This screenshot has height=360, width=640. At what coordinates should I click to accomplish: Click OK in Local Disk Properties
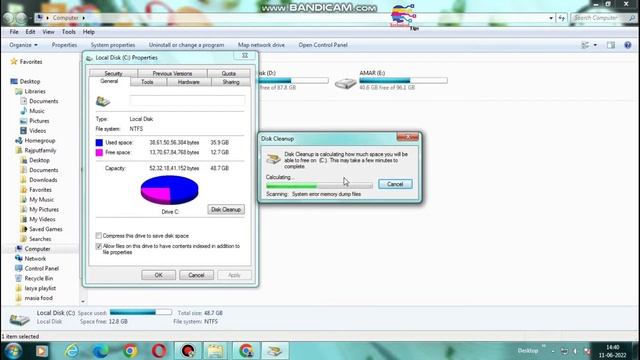[x=158, y=275]
